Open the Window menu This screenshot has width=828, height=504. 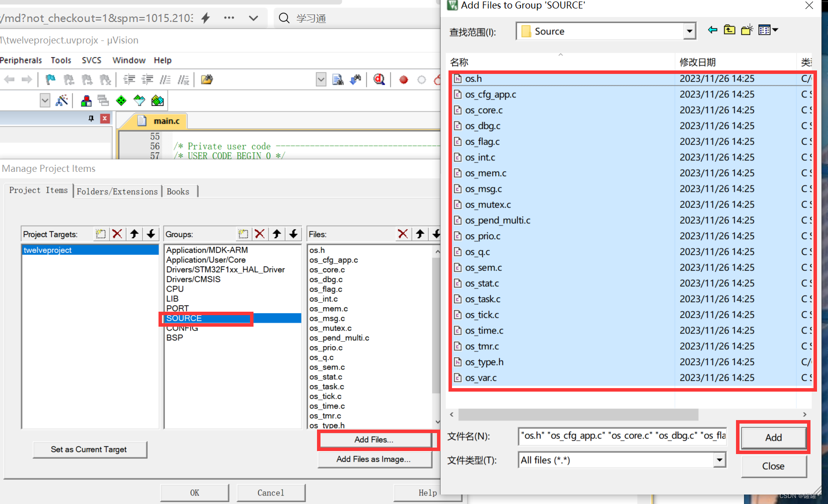pos(129,60)
